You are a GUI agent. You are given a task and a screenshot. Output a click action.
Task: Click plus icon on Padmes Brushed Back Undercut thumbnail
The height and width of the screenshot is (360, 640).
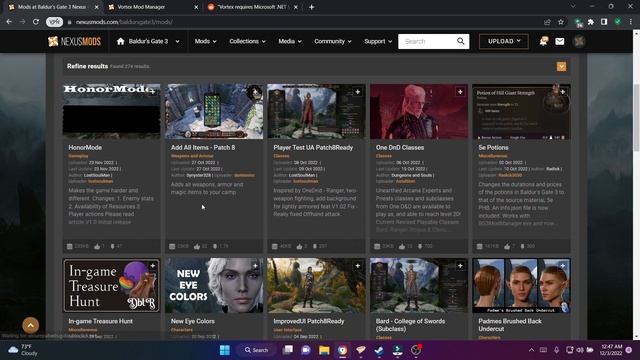[562, 266]
